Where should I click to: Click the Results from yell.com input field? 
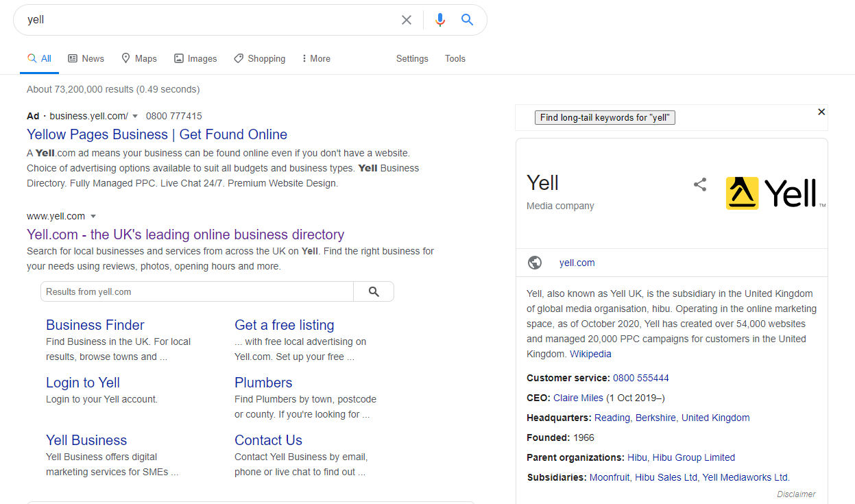pyautogui.click(x=197, y=291)
